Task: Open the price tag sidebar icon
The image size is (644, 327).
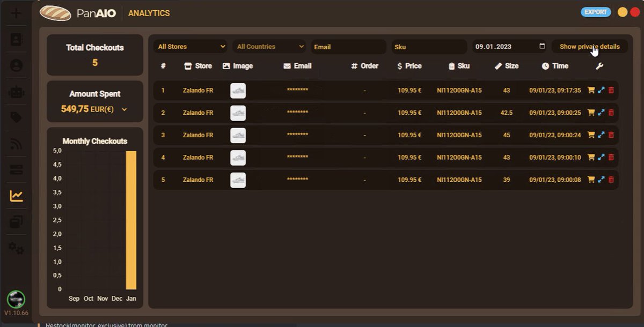Action: coord(17,117)
